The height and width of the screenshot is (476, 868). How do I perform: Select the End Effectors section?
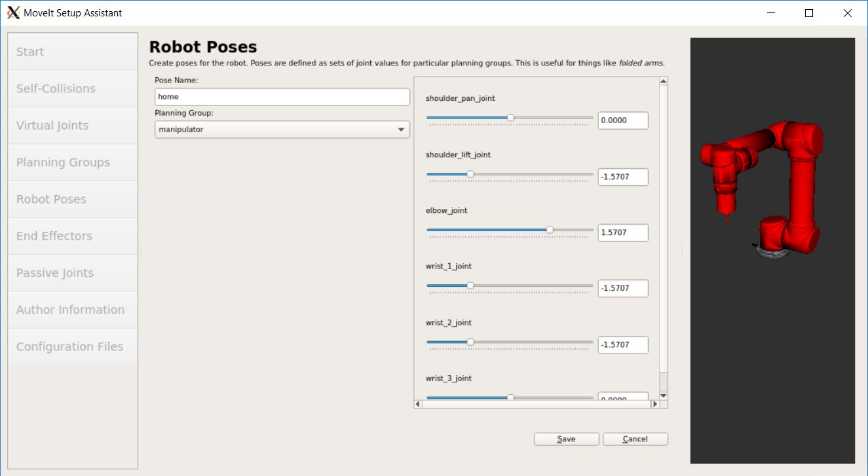point(72,236)
